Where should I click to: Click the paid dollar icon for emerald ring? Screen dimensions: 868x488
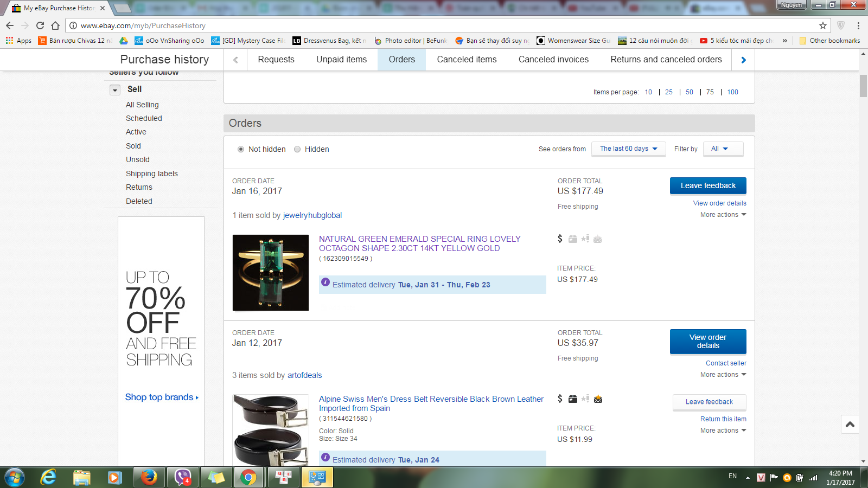click(x=560, y=239)
